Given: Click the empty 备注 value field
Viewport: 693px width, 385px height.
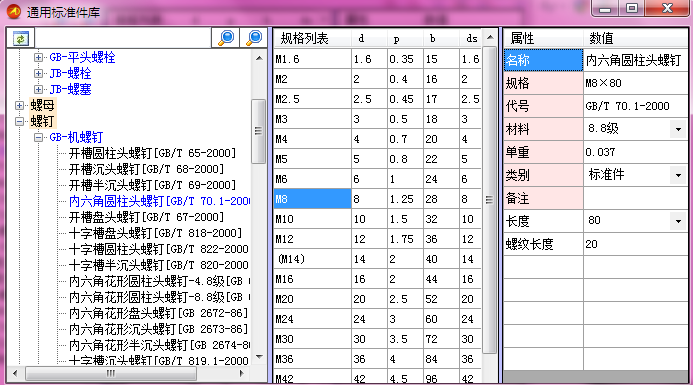Looking at the screenshot, I should 636,198.
